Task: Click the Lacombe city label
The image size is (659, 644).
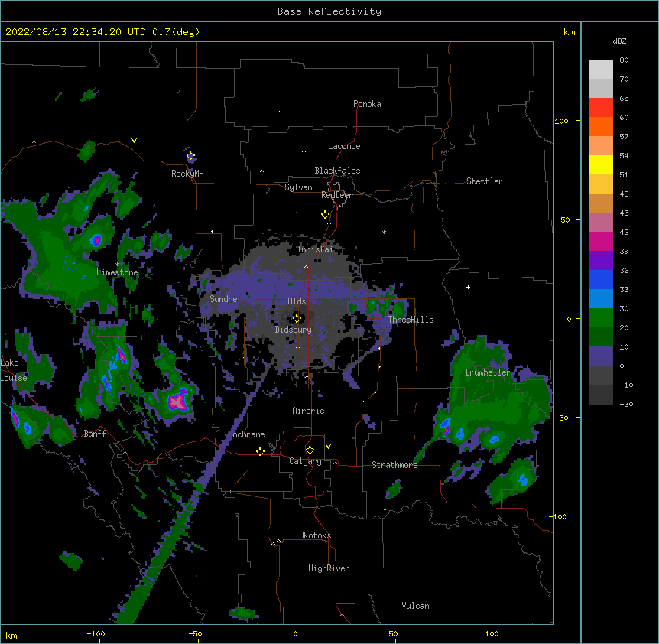Action: pyautogui.click(x=344, y=146)
